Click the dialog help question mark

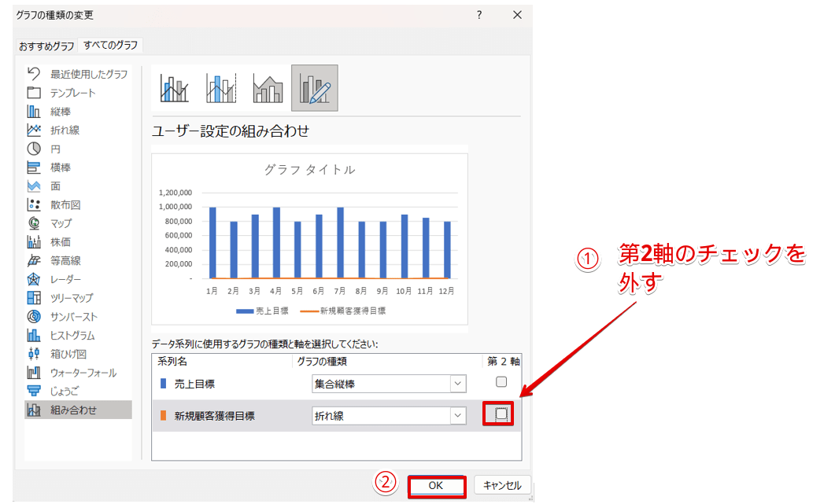479,14
